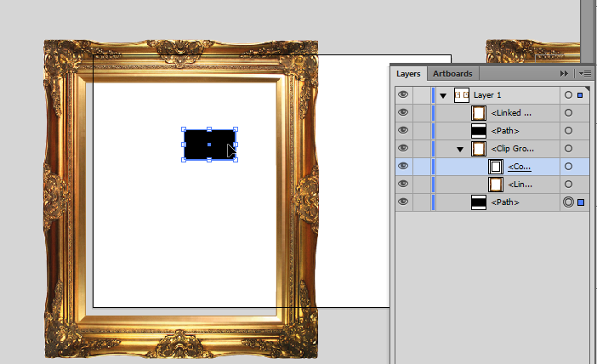The image size is (597, 364).
Task: Click target circle of <Path> below <Linked ...>
Action: pos(568,131)
